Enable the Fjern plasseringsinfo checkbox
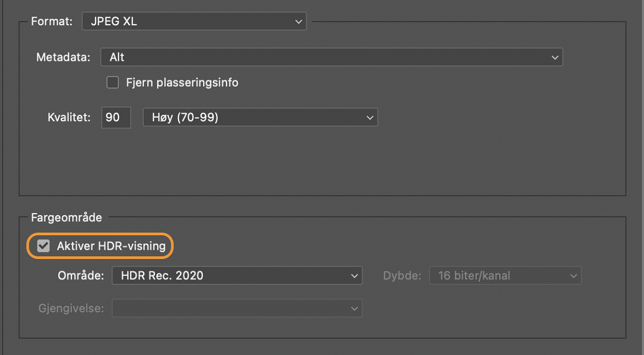Screen dimensions: 644x355 pos(112,82)
